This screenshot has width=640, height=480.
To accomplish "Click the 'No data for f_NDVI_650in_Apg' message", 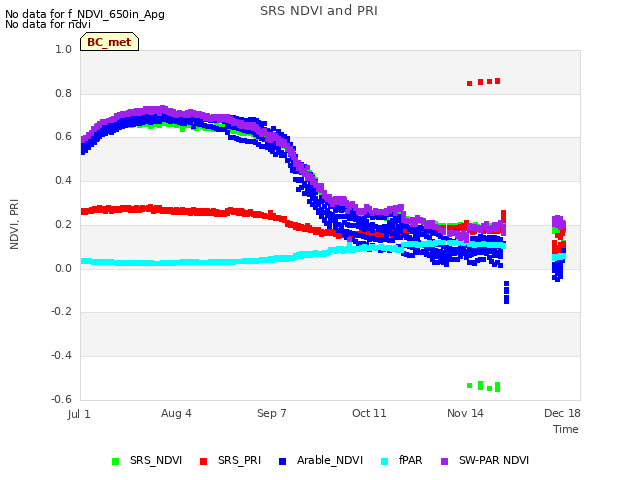I will point(85,14).
